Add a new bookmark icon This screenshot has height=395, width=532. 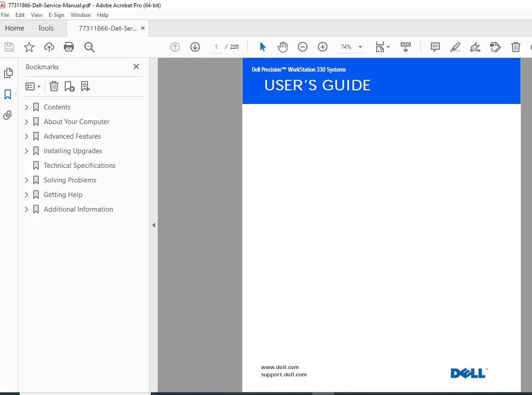pyautogui.click(x=70, y=86)
